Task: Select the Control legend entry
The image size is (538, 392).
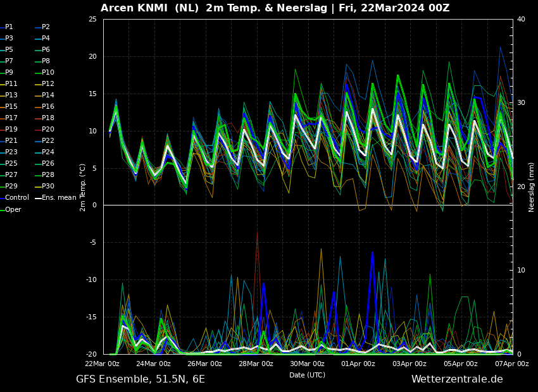Action: [17, 198]
